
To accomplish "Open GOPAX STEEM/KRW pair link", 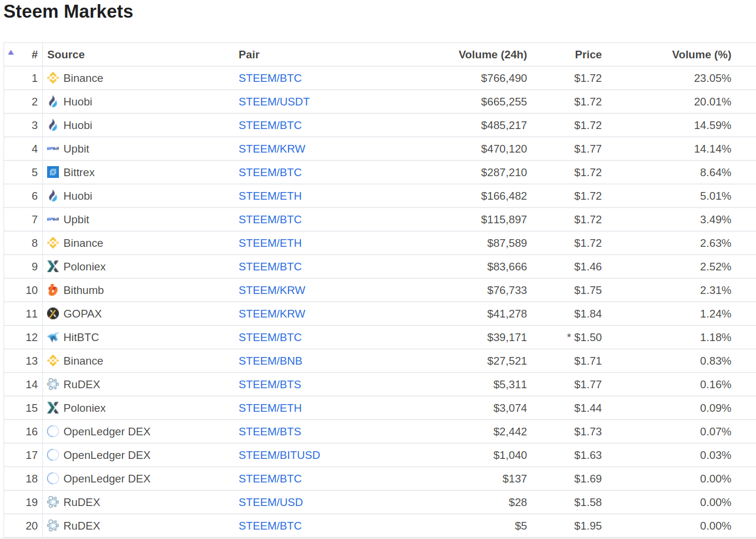I will pos(272,314).
